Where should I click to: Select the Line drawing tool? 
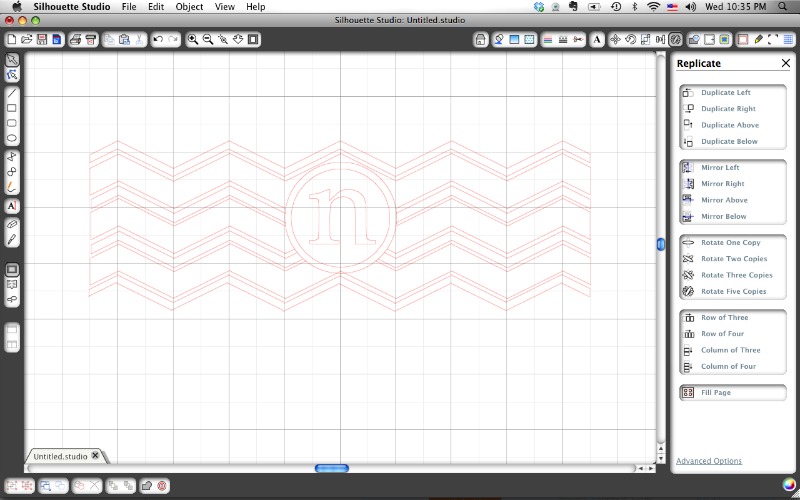tap(12, 92)
